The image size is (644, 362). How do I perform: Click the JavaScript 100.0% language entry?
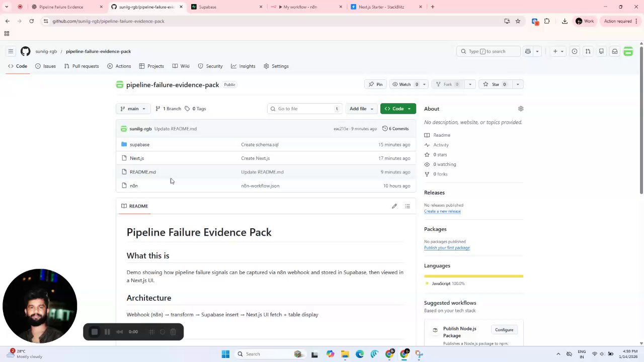(x=445, y=284)
